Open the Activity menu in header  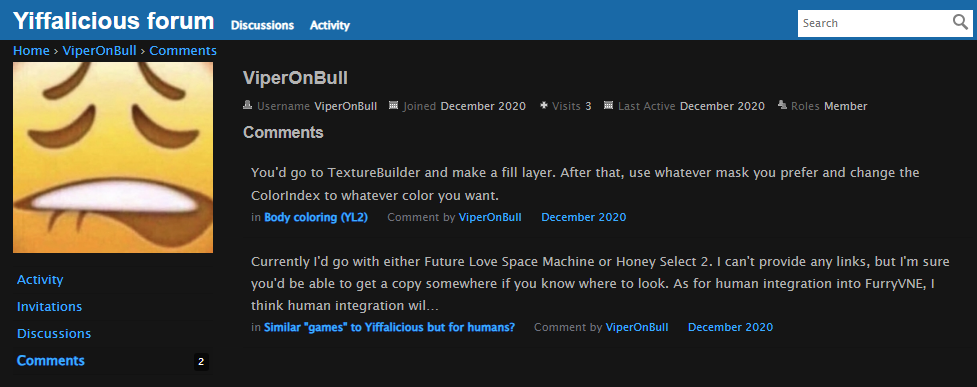330,26
